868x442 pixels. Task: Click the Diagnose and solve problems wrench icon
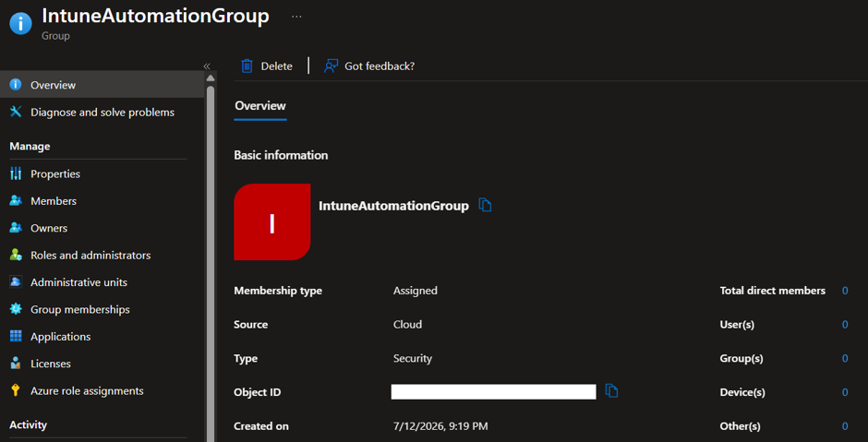tap(16, 112)
